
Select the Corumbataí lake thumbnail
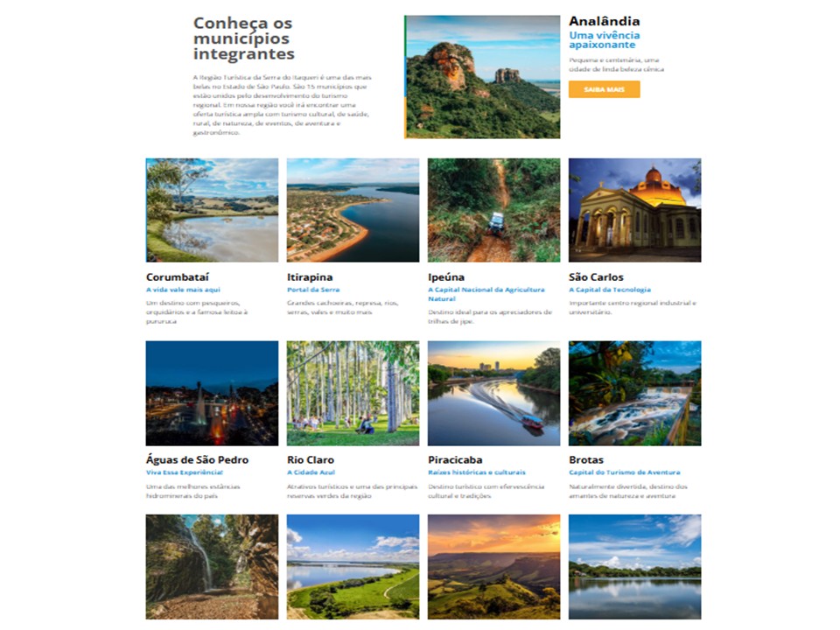pos(212,210)
